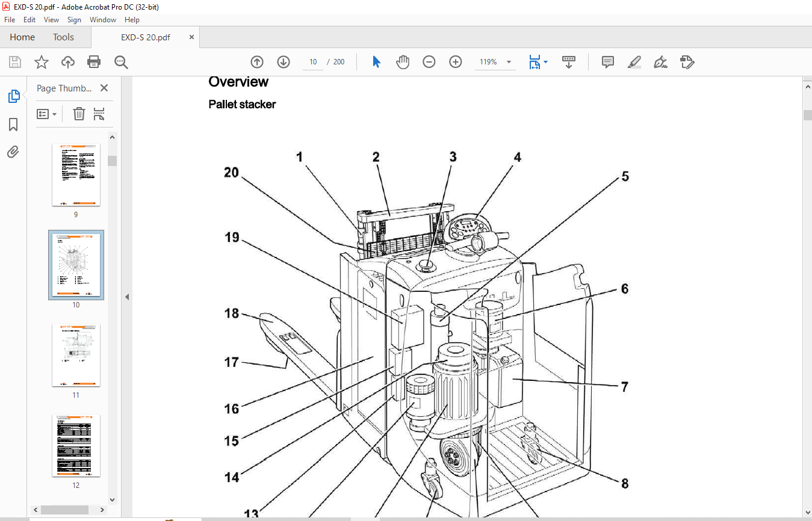Click the Fit width page icon
This screenshot has height=521, width=812.
[x=535, y=62]
